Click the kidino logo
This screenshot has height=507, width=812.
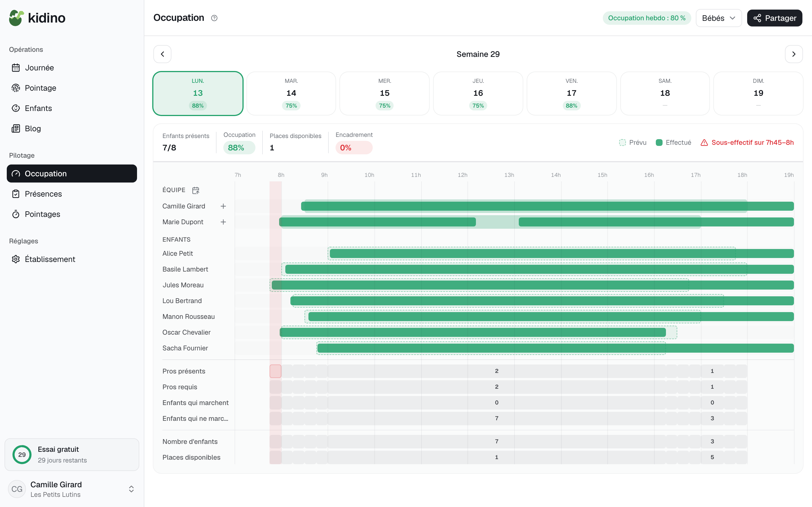click(x=37, y=18)
